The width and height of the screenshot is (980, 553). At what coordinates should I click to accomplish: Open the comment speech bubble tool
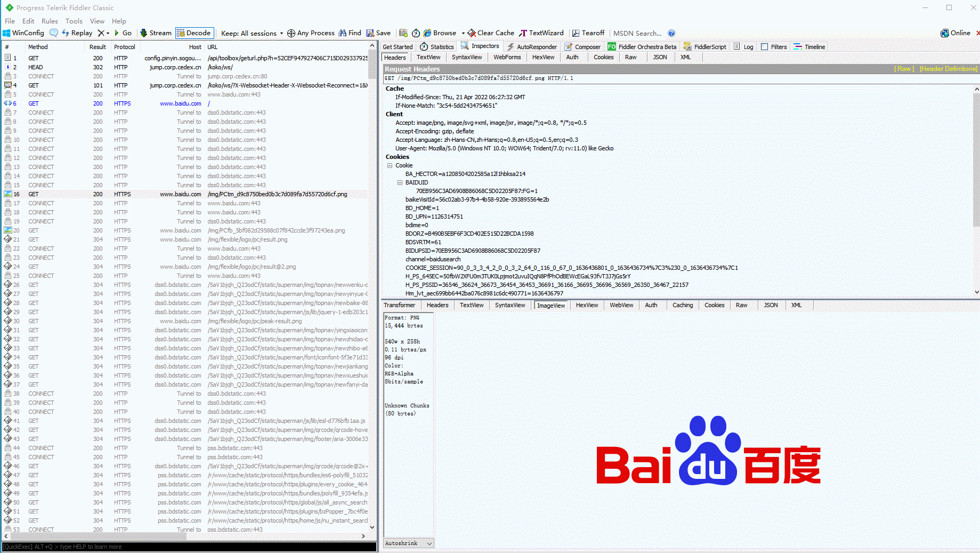click(x=54, y=33)
